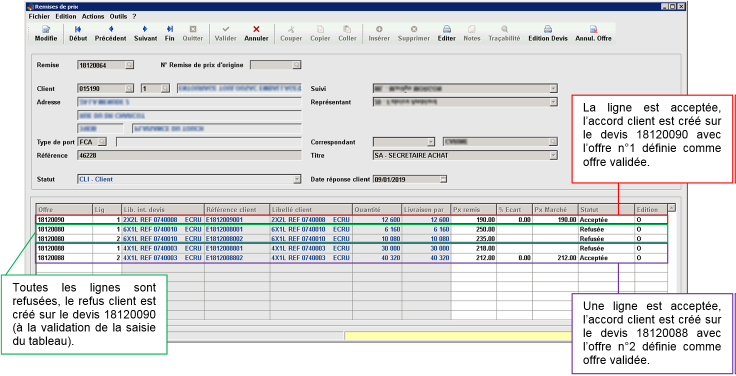Click reference E1812009001

coord(224,220)
